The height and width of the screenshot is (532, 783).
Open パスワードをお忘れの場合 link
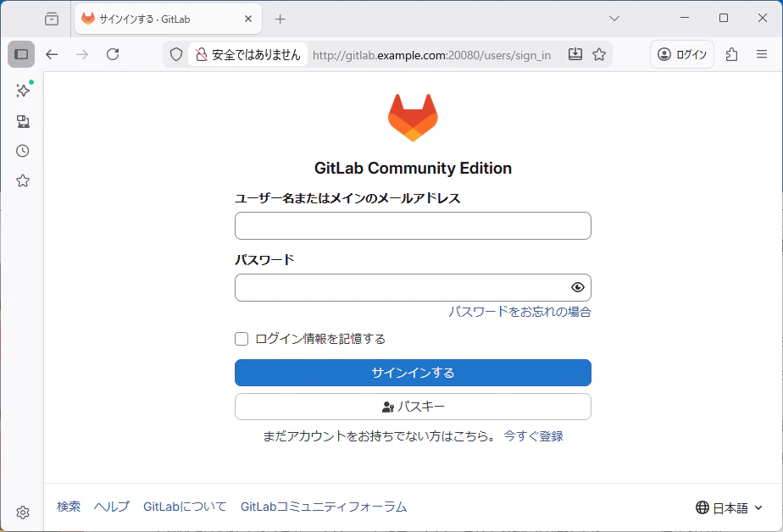coord(519,312)
